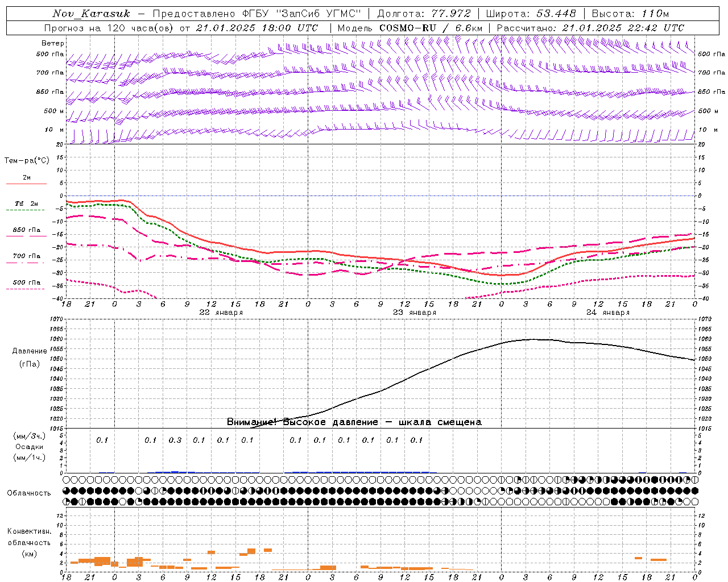The image size is (728, 582).
Task: Select the forecast start 21.01.2025 18:00 UTC
Action: click(257, 28)
